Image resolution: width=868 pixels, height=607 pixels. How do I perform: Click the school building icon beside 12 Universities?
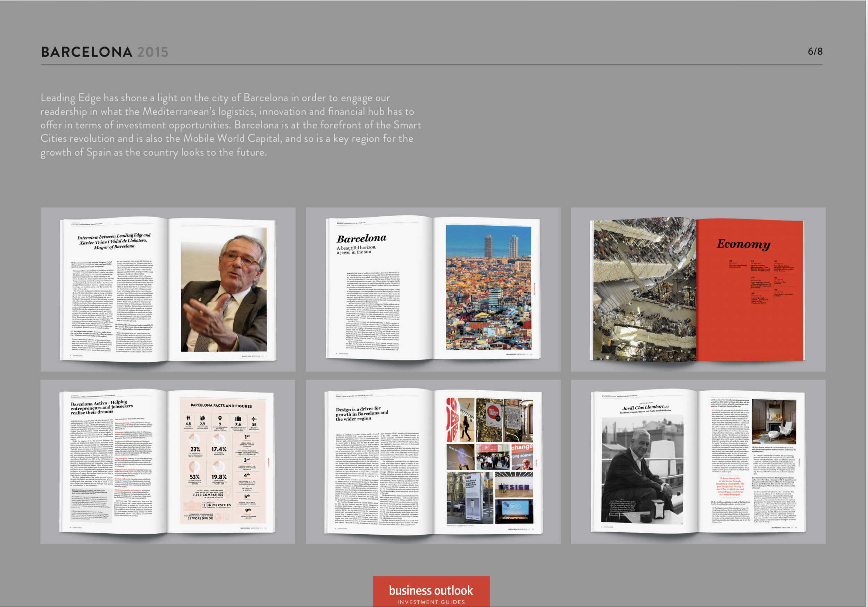[193, 506]
